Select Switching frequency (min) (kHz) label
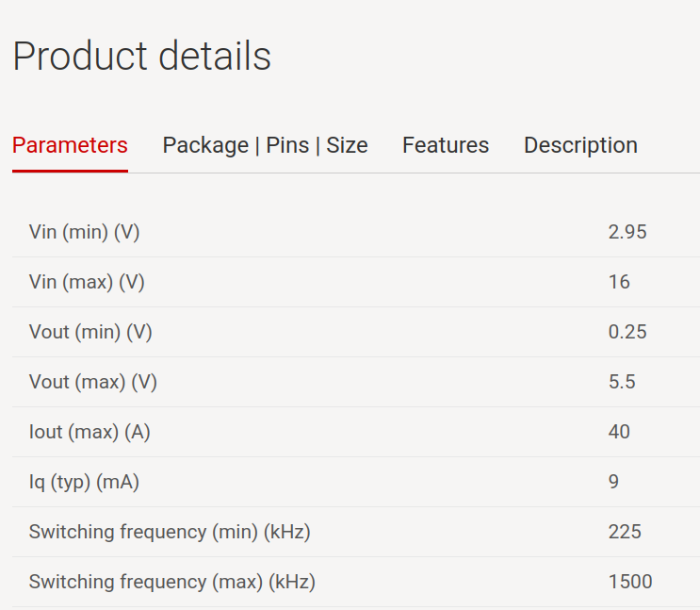This screenshot has width=700, height=610. (170, 533)
